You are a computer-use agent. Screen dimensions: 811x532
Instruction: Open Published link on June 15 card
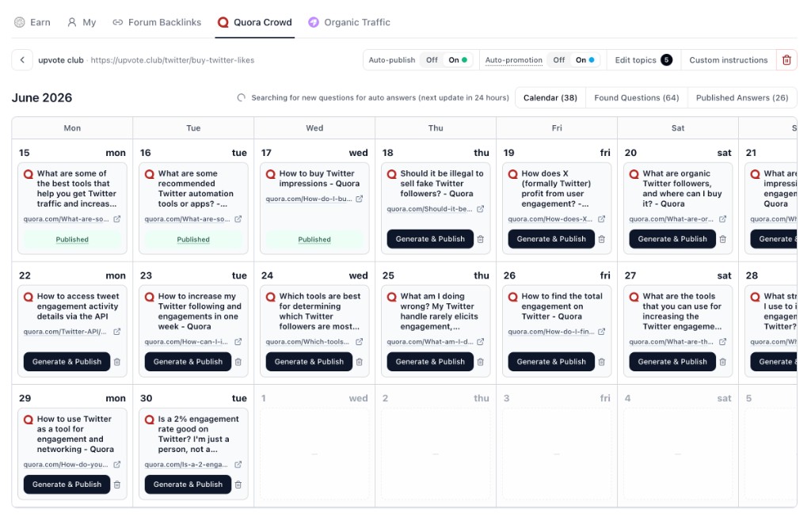tap(72, 239)
